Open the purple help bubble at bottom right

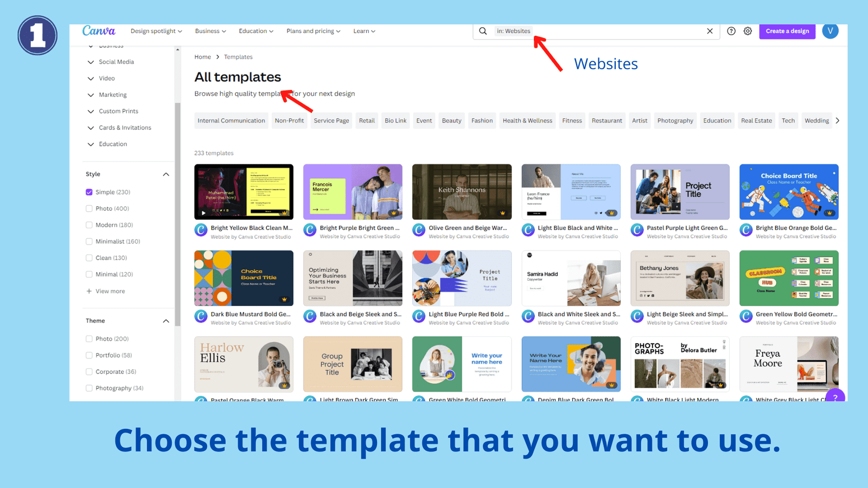pyautogui.click(x=835, y=396)
